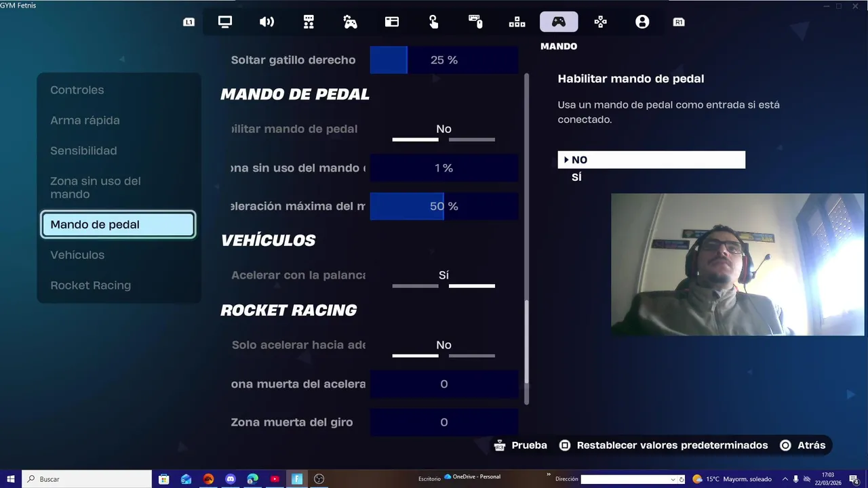
Task: Open the Keyboard and mouse settings tab
Action: pos(475,22)
